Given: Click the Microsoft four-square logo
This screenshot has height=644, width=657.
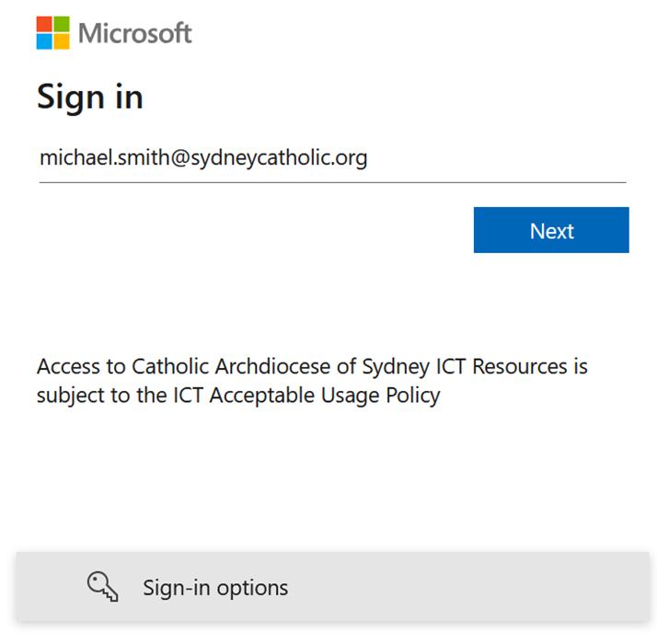Looking at the screenshot, I should coord(53,33).
